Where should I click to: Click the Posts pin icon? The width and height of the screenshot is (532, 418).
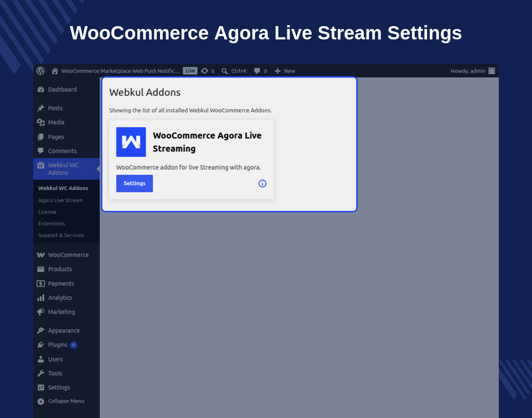(x=41, y=108)
